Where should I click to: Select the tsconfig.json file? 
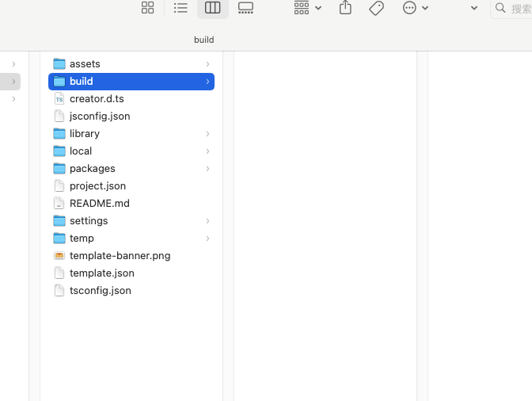point(100,291)
